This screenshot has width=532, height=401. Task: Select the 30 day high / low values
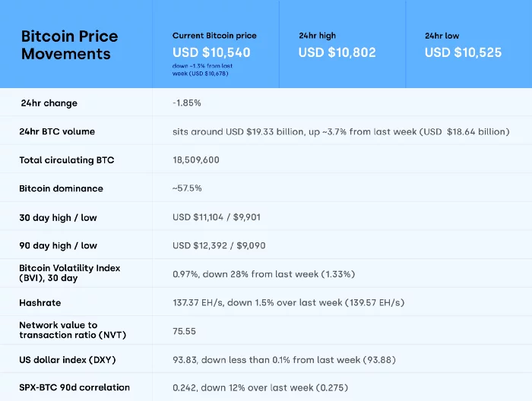217,217
